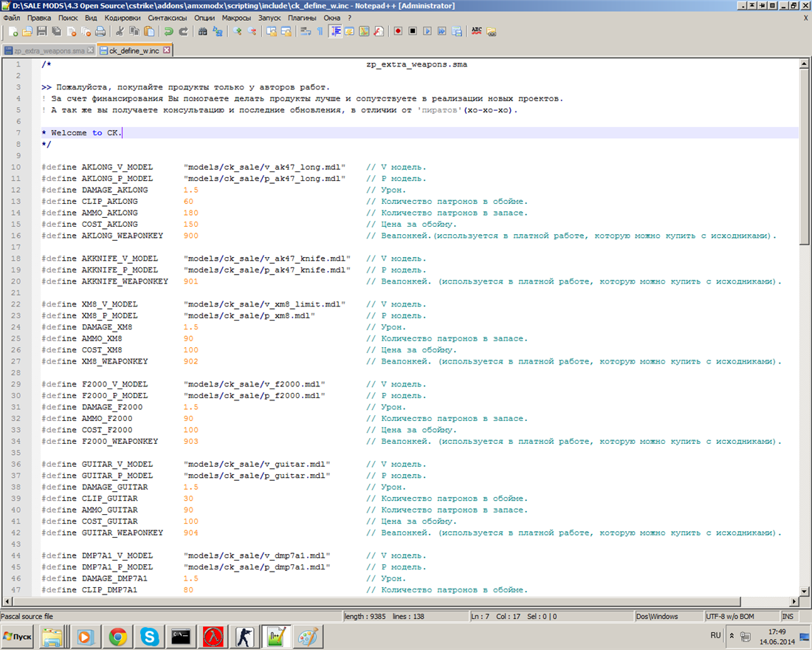This screenshot has height=650, width=812.
Task: Close the zp_extra_weapons.sma tab
Action: pos(91,50)
